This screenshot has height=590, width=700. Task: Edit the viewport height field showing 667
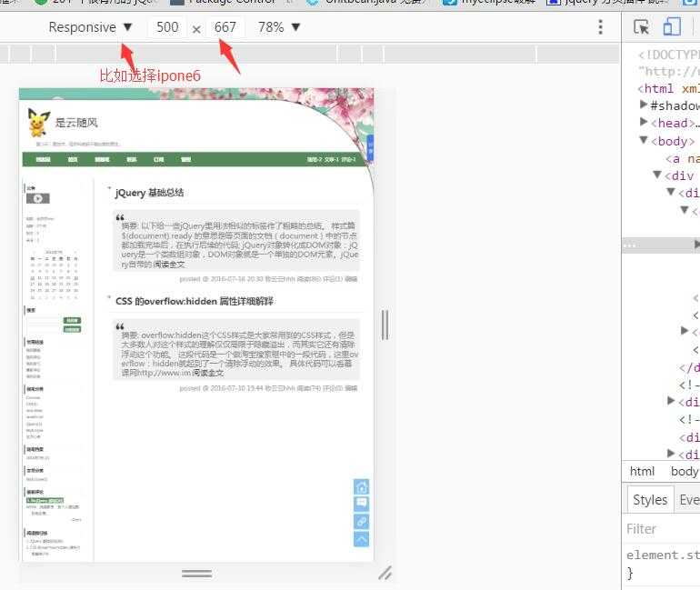point(225,27)
